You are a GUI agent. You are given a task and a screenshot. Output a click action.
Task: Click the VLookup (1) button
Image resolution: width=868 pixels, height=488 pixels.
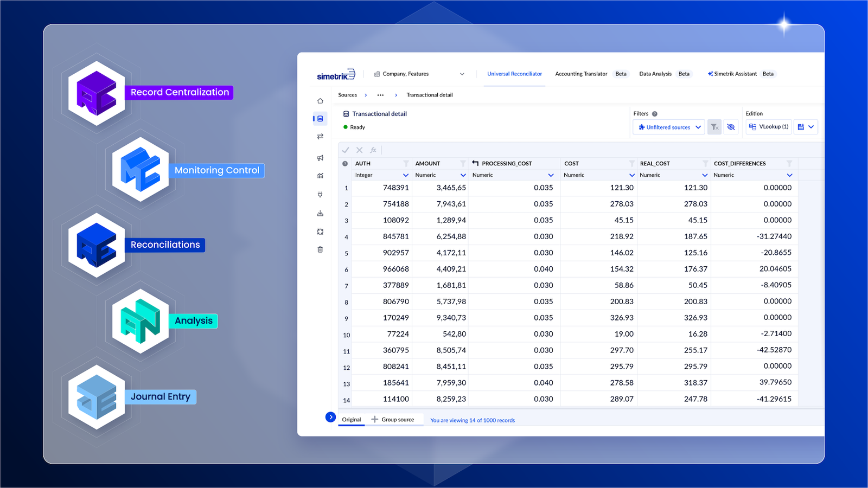pyautogui.click(x=769, y=127)
